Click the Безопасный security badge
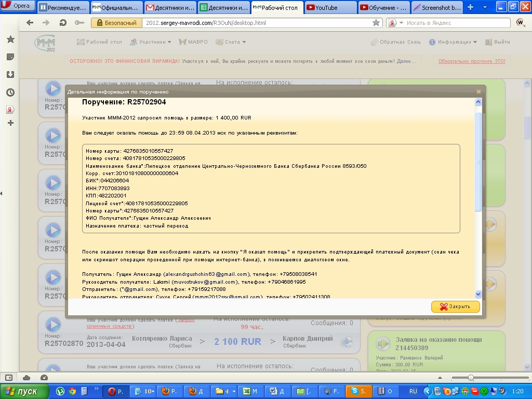Viewport: 532px width, 399px height. [116, 23]
